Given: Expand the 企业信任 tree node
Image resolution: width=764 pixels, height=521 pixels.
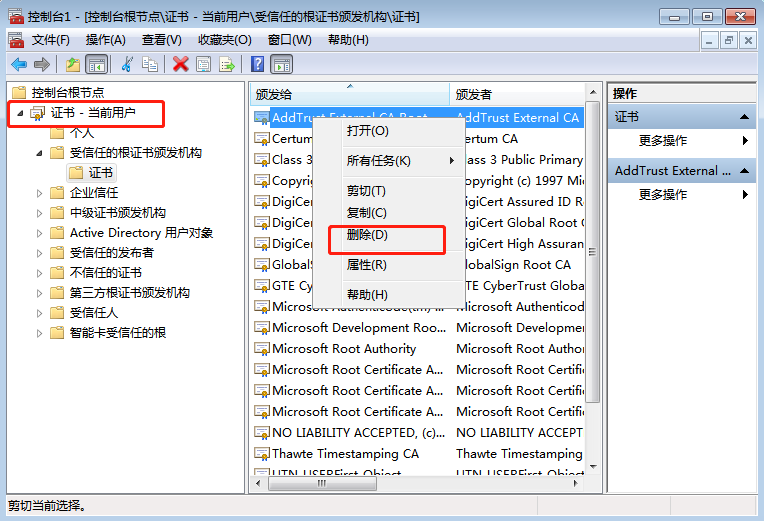Looking at the screenshot, I should tap(40, 193).
